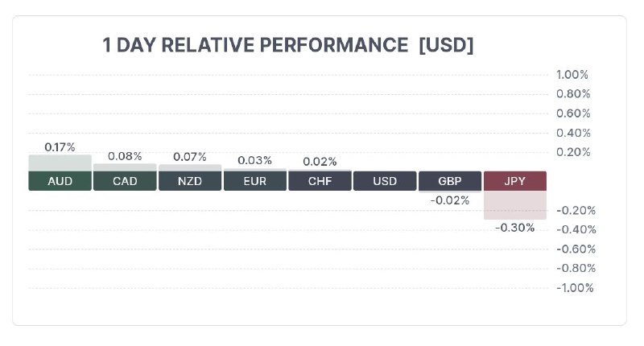The width and height of the screenshot is (644, 346).
Task: Click the red JPY currency box
Action: click(515, 181)
